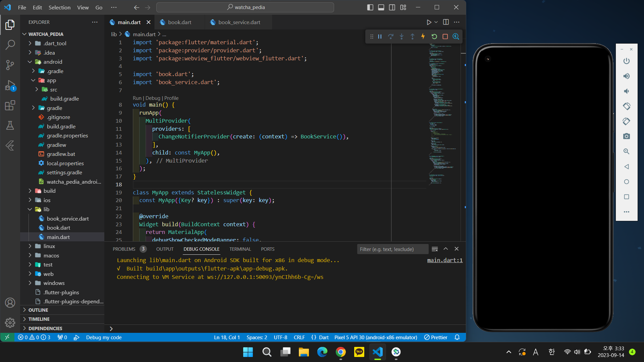
Task: Open Source Control view
Action: coord(10,65)
